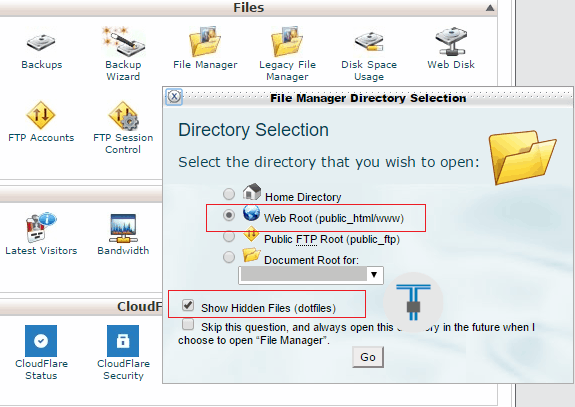Viewport: 575px width, 407px height.
Task: Click the Backups text link
Action: tap(41, 65)
